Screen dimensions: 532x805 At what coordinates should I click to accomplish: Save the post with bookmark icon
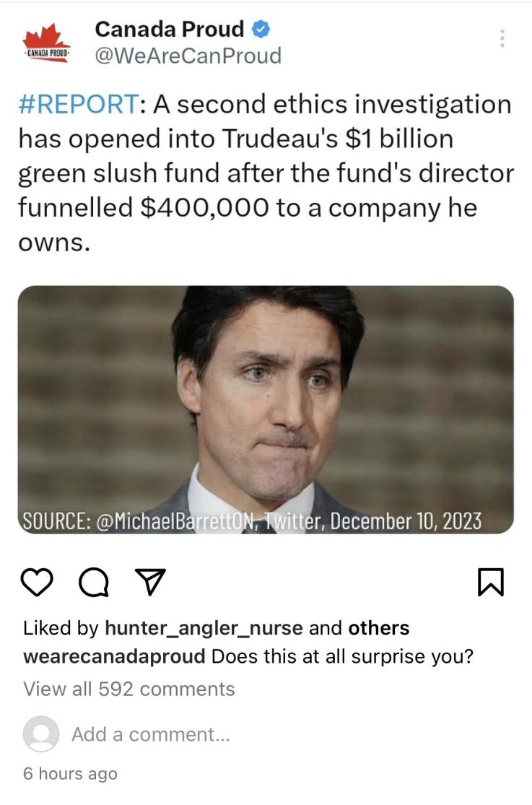pos(492,582)
